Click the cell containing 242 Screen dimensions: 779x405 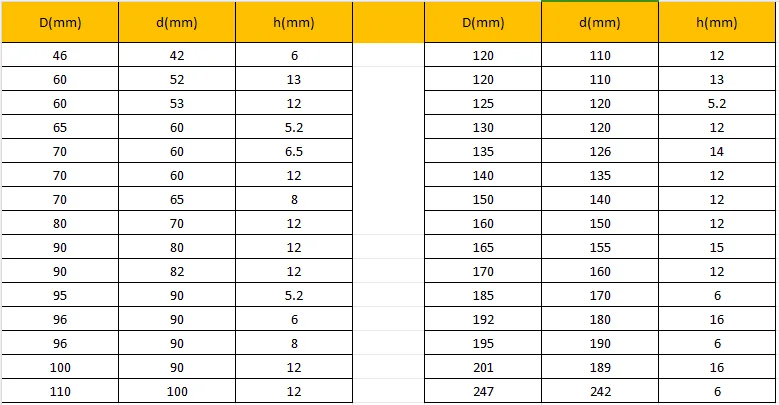[600, 391]
